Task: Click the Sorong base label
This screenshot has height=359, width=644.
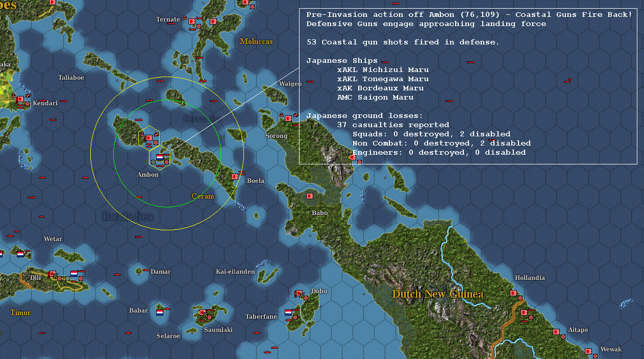Action: (277, 136)
